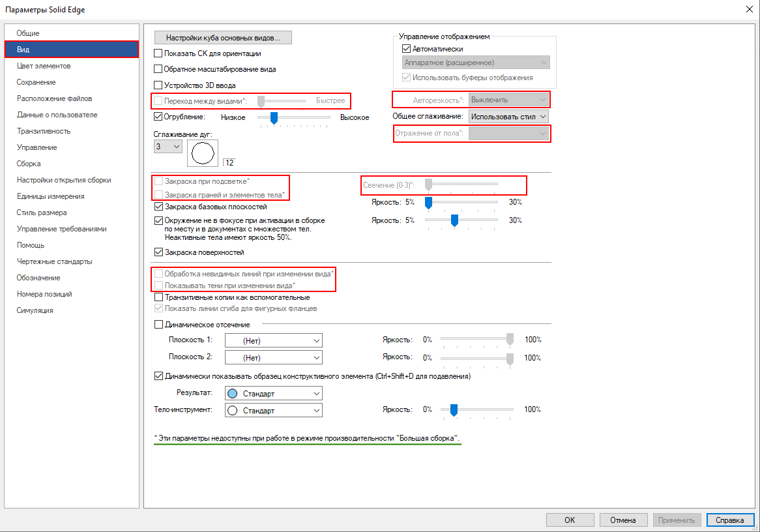
Task: Go to Управление требованиями page
Action: click(x=61, y=229)
